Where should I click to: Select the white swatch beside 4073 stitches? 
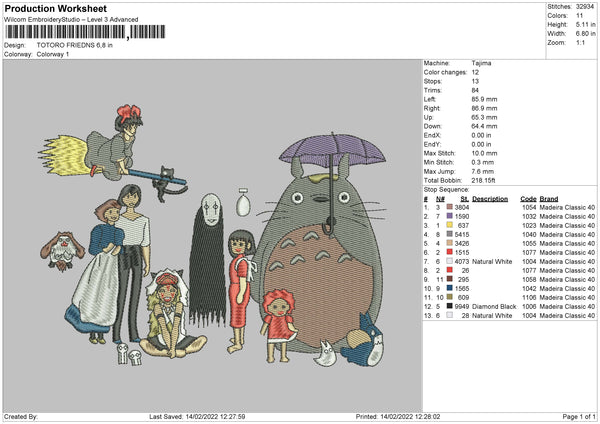(x=450, y=261)
